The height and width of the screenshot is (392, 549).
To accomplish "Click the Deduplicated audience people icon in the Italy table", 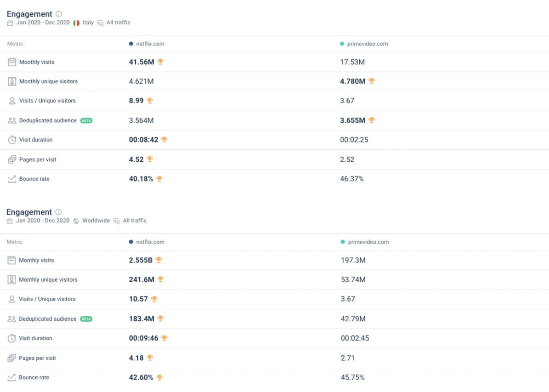I will coord(12,120).
